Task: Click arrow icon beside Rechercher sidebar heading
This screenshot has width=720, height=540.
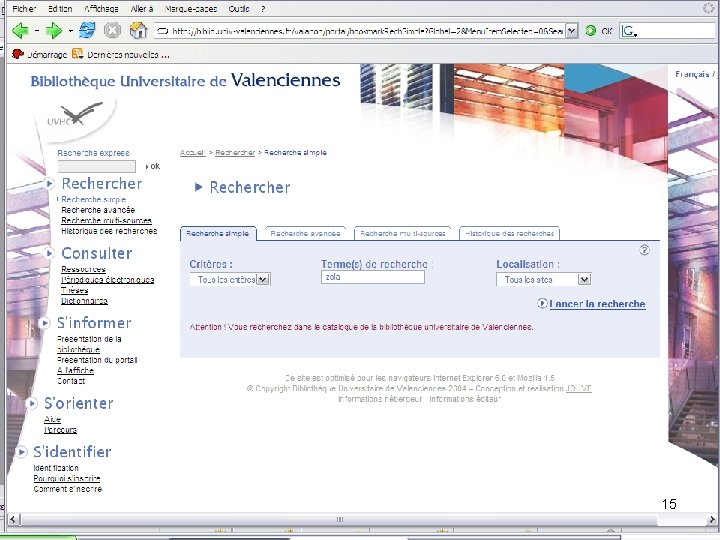Action: tap(50, 184)
